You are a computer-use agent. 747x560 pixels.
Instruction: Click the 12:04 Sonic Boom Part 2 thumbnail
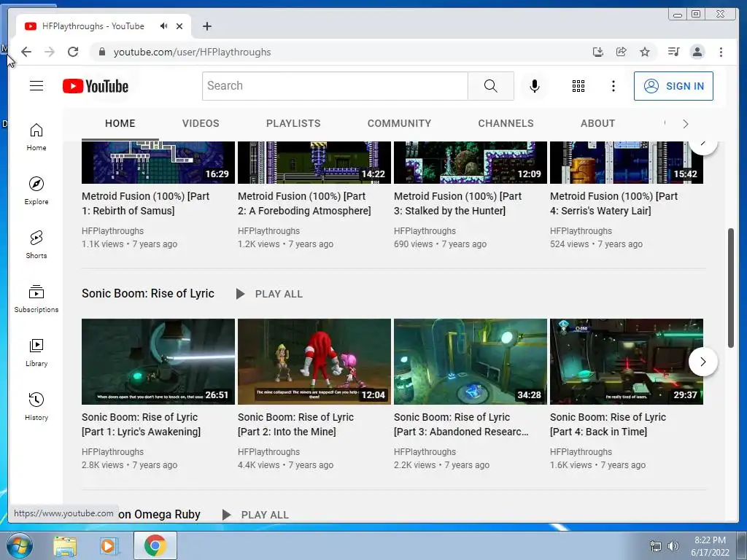[x=314, y=362]
